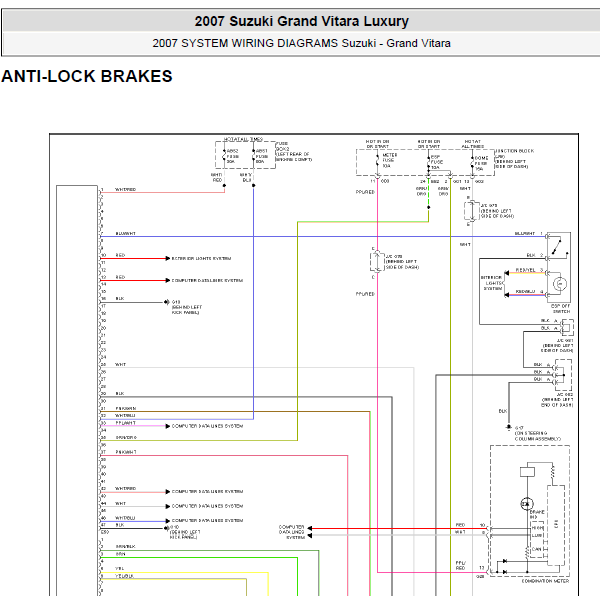
Task: Click the ESP OFF SWITCH label
Action: point(561,309)
